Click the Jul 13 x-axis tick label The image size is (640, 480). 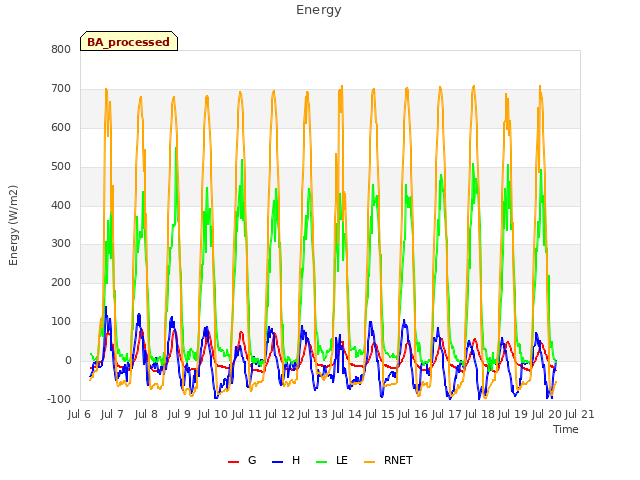tap(313, 415)
